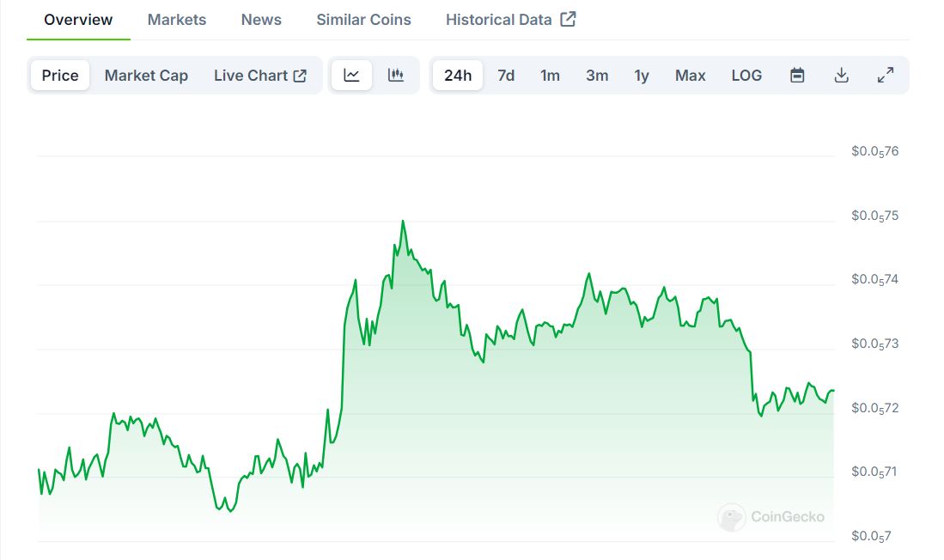Switch to candlestick chart icon

coord(396,76)
